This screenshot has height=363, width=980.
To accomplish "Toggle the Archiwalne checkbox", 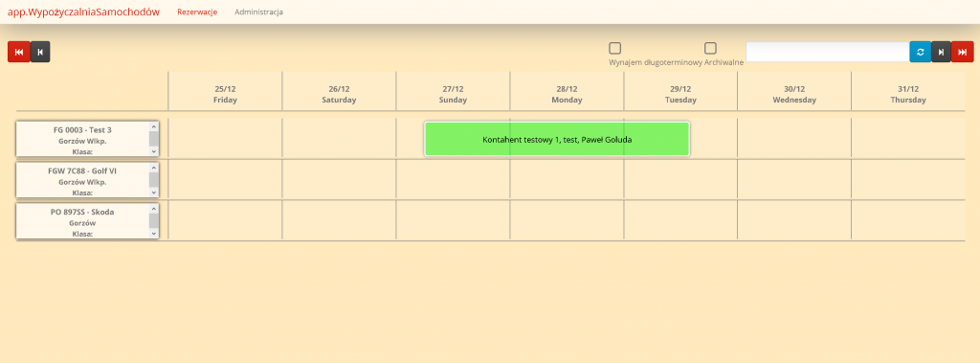I will (711, 48).
